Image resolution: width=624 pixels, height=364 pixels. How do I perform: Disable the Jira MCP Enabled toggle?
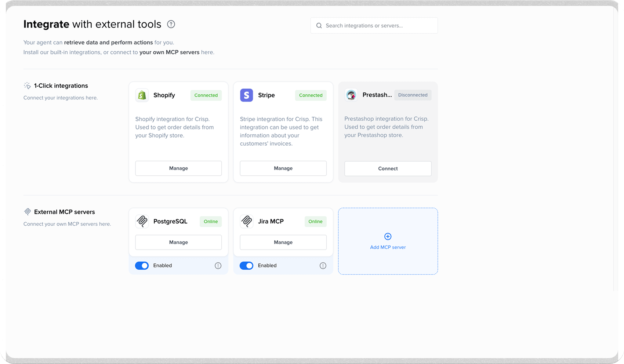click(x=246, y=265)
